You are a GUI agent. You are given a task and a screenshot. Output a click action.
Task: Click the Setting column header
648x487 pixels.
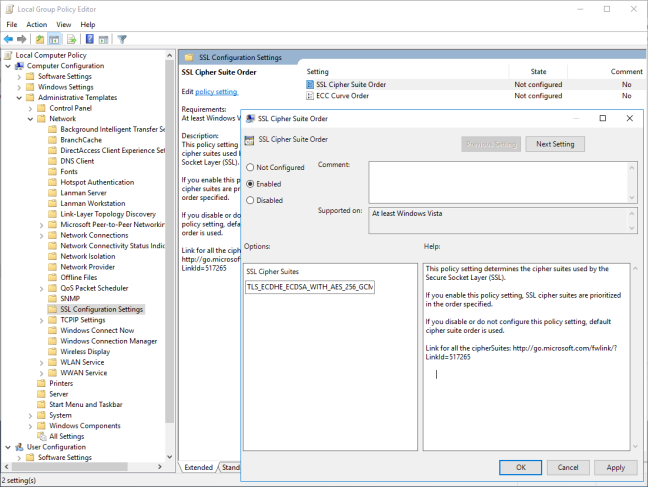click(317, 72)
